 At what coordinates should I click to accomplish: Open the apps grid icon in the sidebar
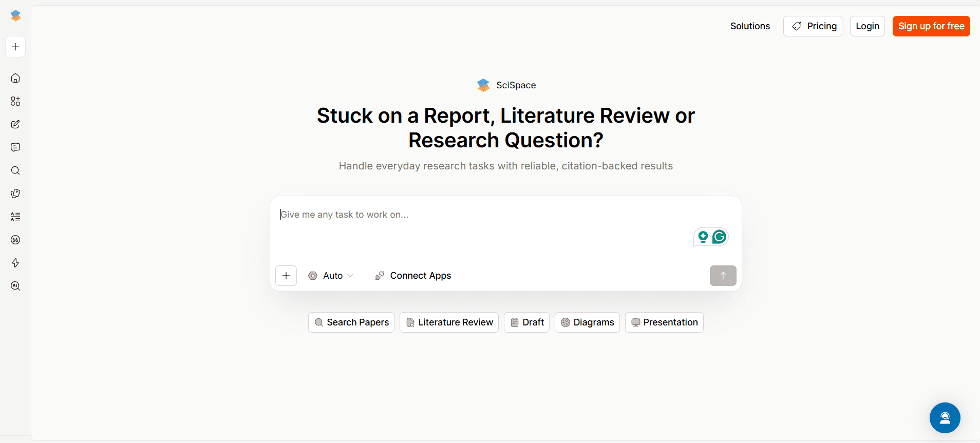[15, 101]
